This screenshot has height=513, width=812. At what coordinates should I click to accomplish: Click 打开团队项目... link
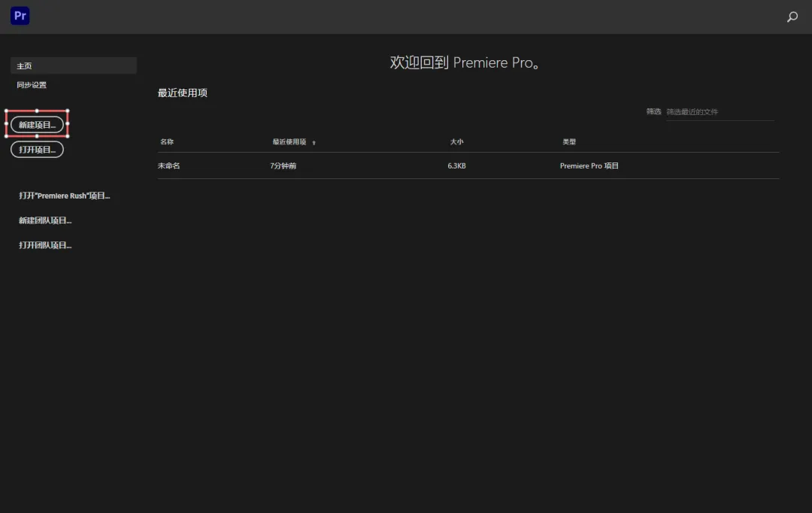[x=45, y=246]
